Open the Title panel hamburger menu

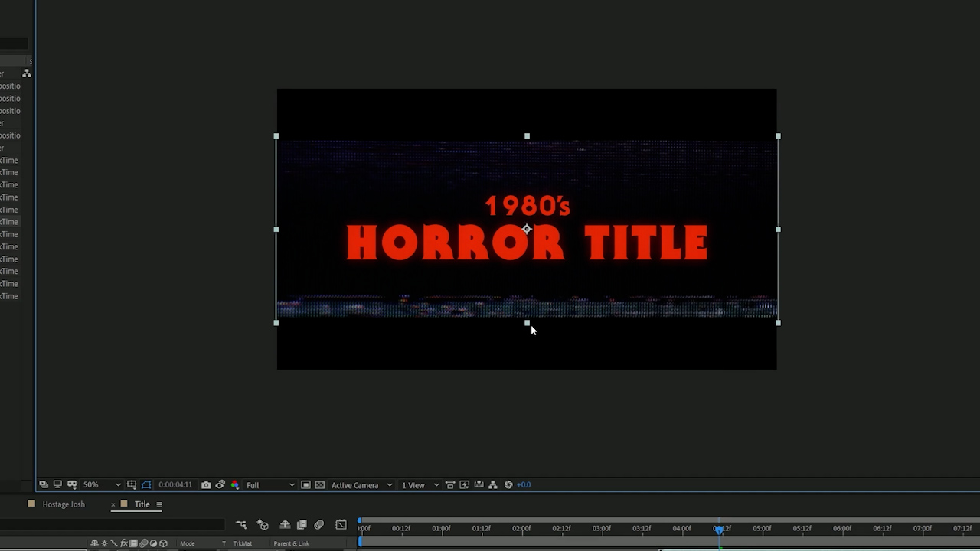(x=159, y=504)
